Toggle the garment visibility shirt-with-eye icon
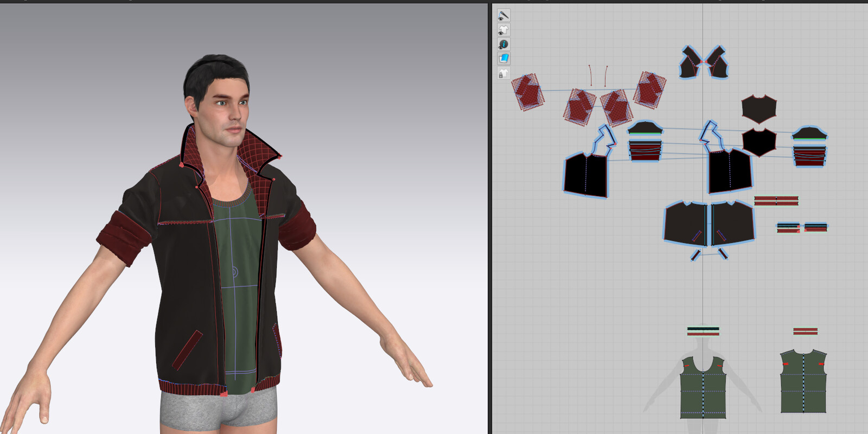The height and width of the screenshot is (434, 868). tap(503, 30)
